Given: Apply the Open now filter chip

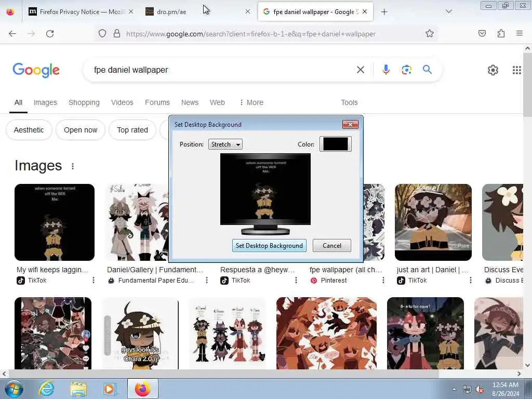Looking at the screenshot, I should tap(81, 130).
